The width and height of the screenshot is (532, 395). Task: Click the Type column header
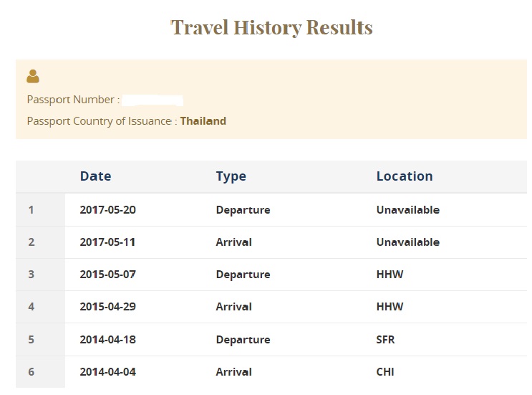pos(231,176)
